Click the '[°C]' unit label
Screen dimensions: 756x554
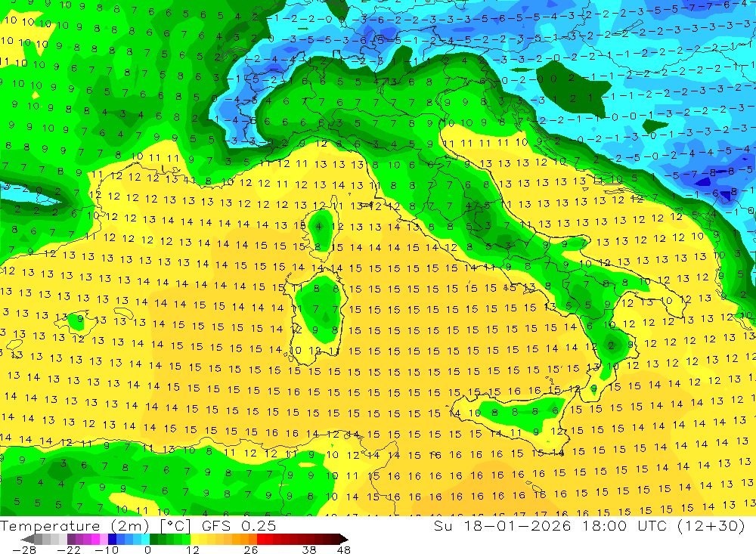[175, 526]
